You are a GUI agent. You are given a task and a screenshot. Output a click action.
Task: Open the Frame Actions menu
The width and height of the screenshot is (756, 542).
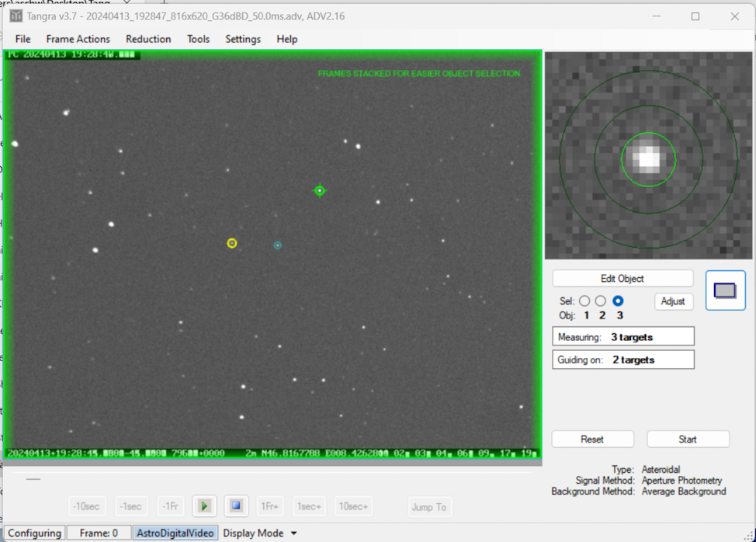click(78, 39)
